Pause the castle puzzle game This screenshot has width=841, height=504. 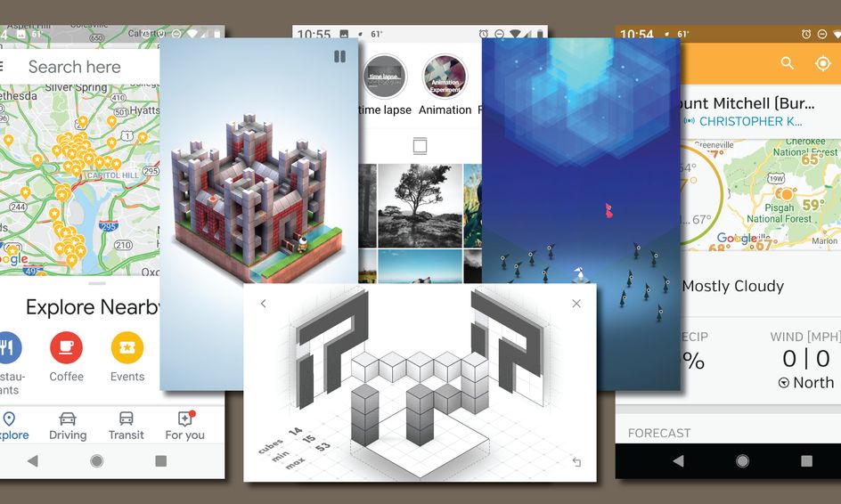(x=339, y=56)
